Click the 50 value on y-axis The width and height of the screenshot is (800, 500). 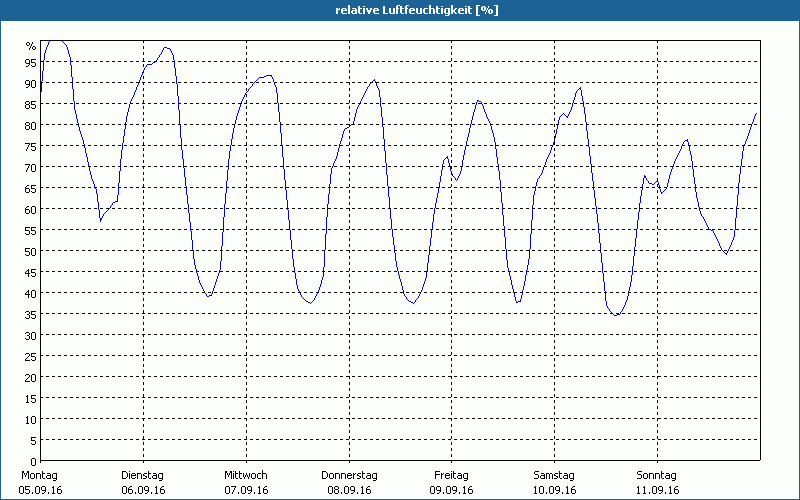(x=30, y=252)
